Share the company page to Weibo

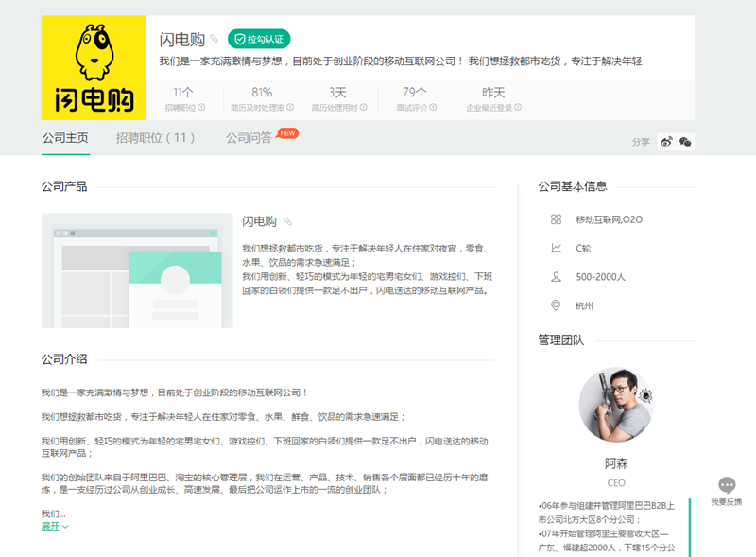tap(667, 142)
